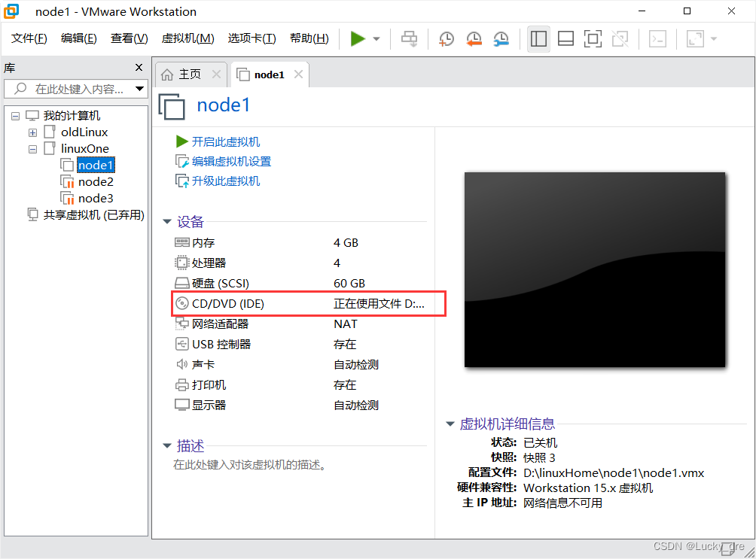Collapse the 虚拟机详细信息 section

tap(450, 424)
